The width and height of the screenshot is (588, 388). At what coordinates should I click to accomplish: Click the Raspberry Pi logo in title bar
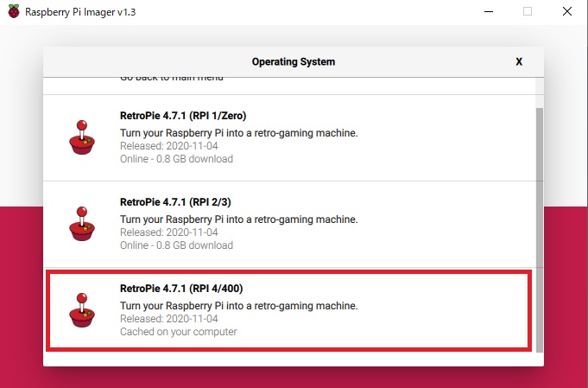pyautogui.click(x=13, y=12)
